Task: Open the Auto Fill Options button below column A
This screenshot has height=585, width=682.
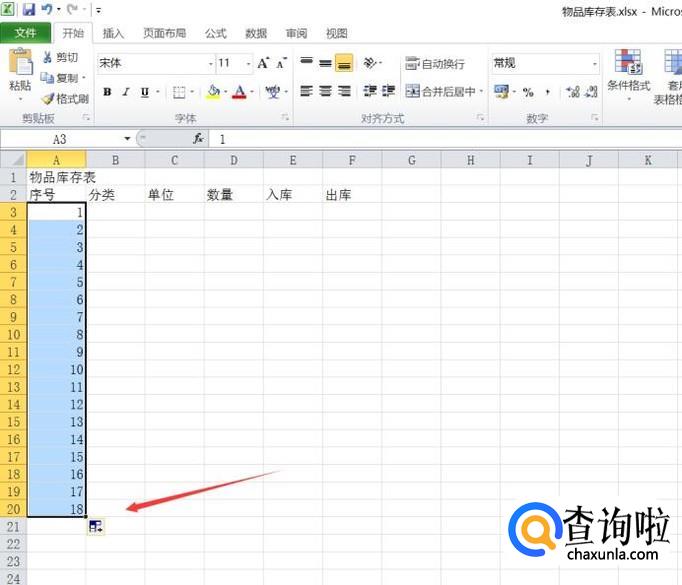Action: point(95,527)
